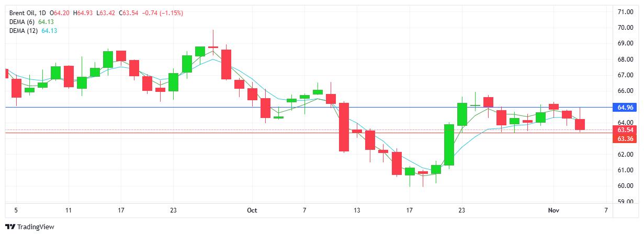Select the DEMA (12) indicator legend
Screen dimensions: 644x236
click(x=24, y=31)
